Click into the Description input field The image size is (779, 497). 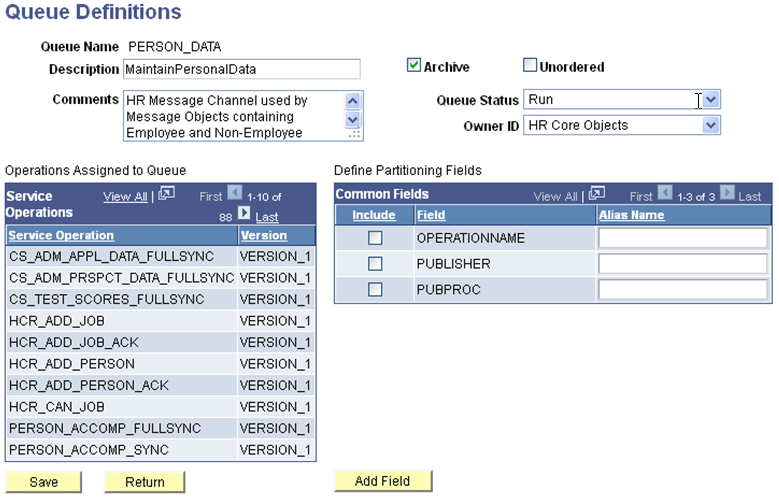(x=242, y=69)
